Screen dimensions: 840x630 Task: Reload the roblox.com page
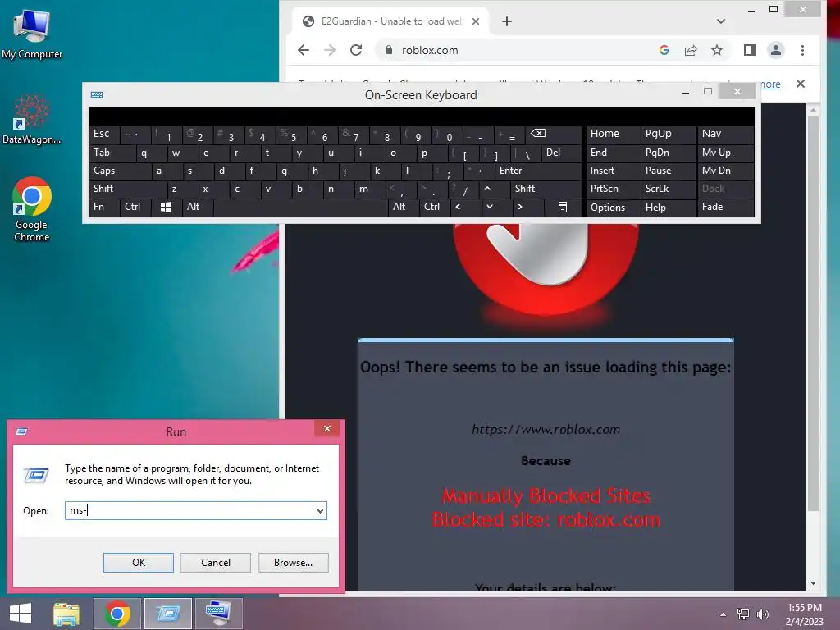356,50
